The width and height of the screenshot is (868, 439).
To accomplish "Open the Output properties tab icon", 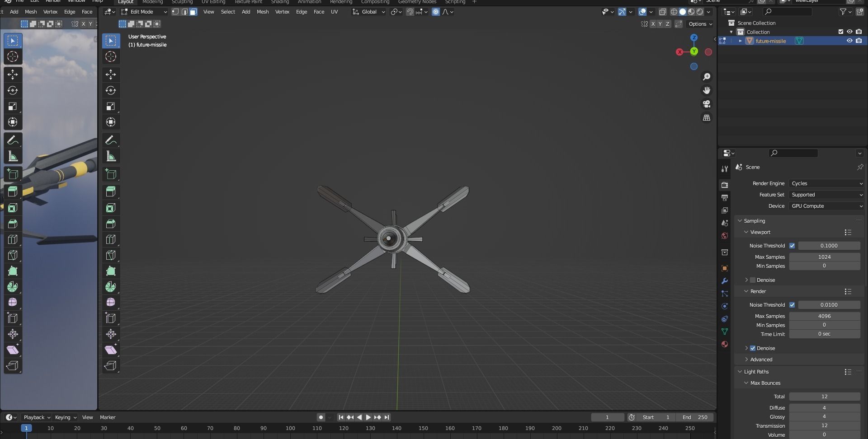I will click(725, 198).
